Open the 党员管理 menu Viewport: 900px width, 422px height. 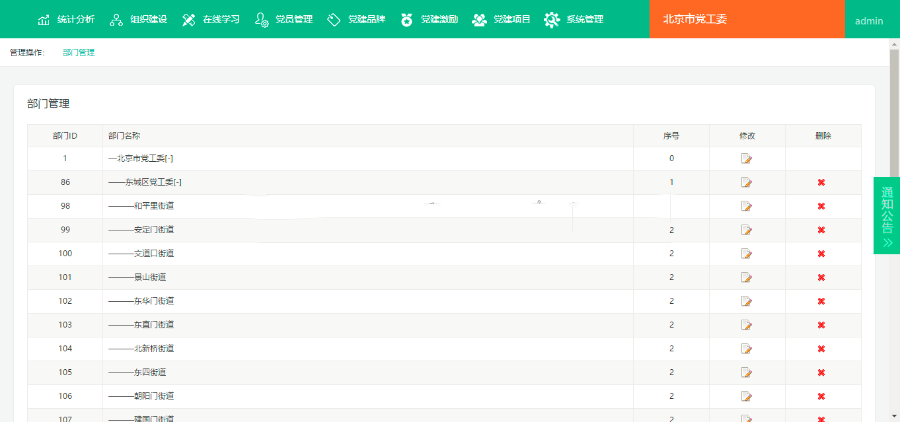tap(284, 20)
